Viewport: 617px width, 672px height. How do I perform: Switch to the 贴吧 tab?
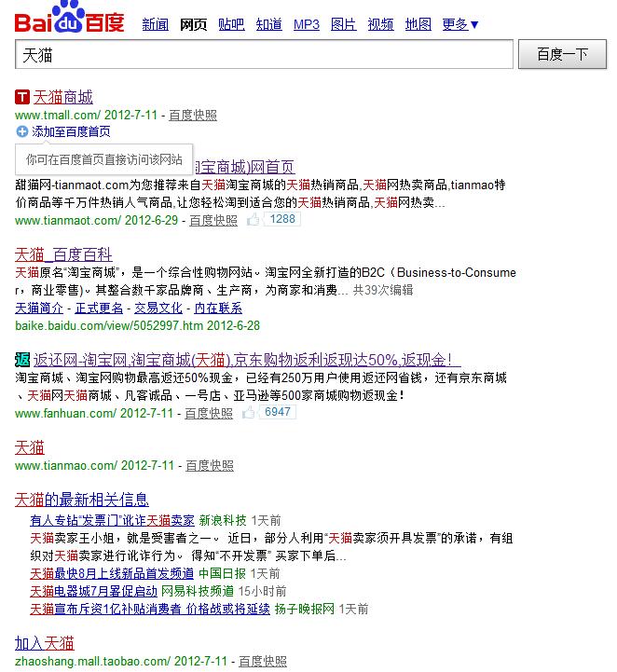(x=231, y=25)
